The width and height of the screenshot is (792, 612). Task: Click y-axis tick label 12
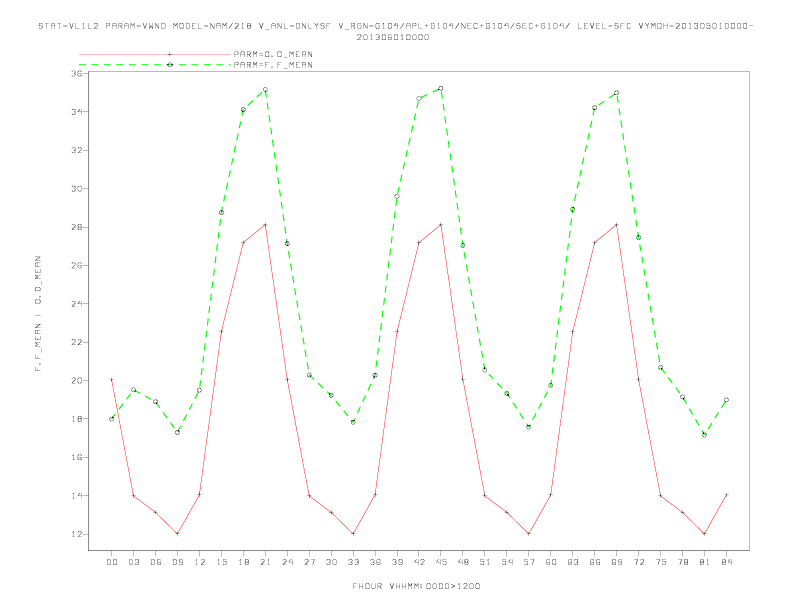77,534
